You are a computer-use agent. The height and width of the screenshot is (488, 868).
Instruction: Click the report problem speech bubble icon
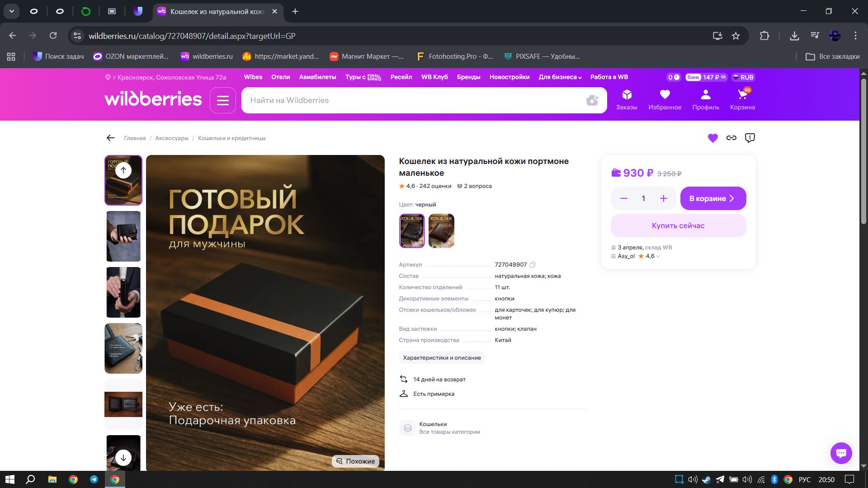[x=750, y=138]
